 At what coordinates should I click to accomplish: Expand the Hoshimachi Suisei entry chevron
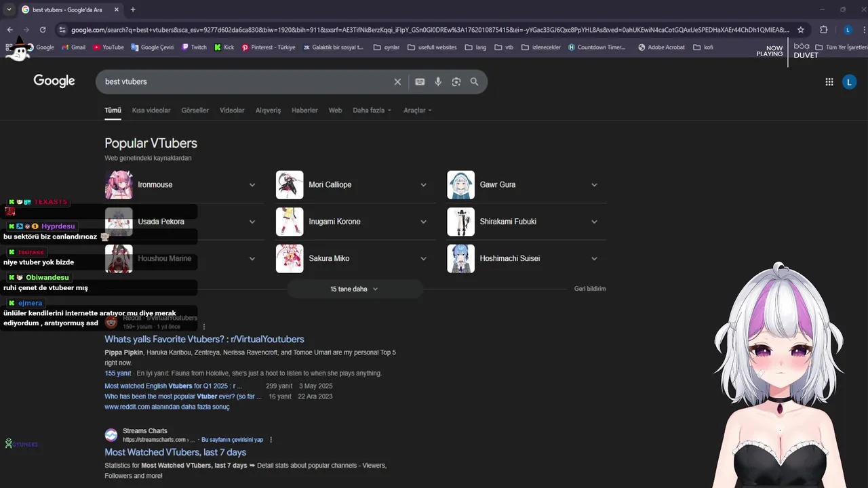tap(594, 258)
